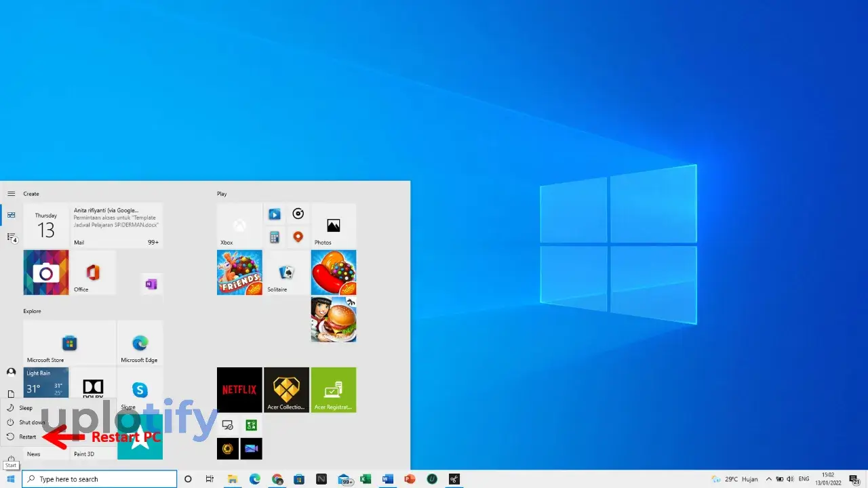868x488 pixels.
Task: Launch the Camera app tile
Action: (46, 272)
